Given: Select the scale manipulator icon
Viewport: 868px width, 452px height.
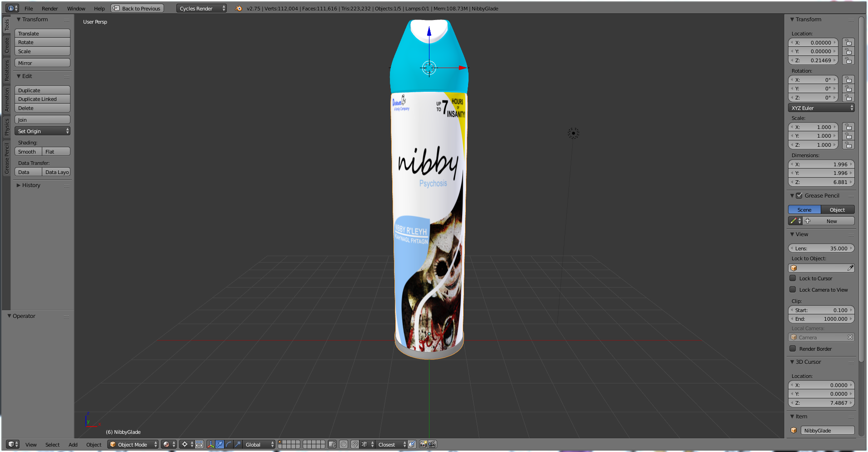Looking at the screenshot, I should click(x=238, y=444).
